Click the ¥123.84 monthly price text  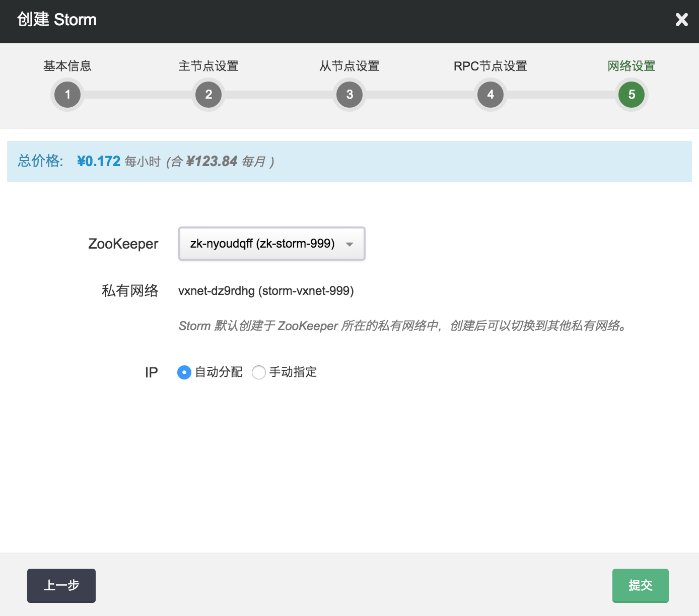(212, 162)
